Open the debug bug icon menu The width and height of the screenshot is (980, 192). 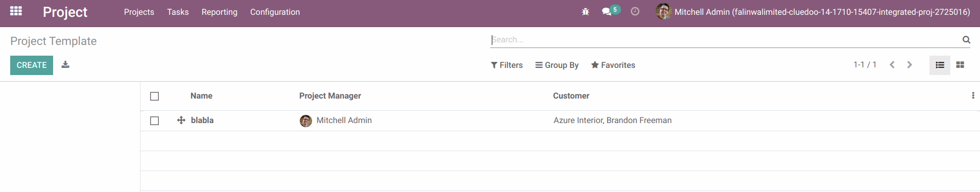(x=585, y=11)
